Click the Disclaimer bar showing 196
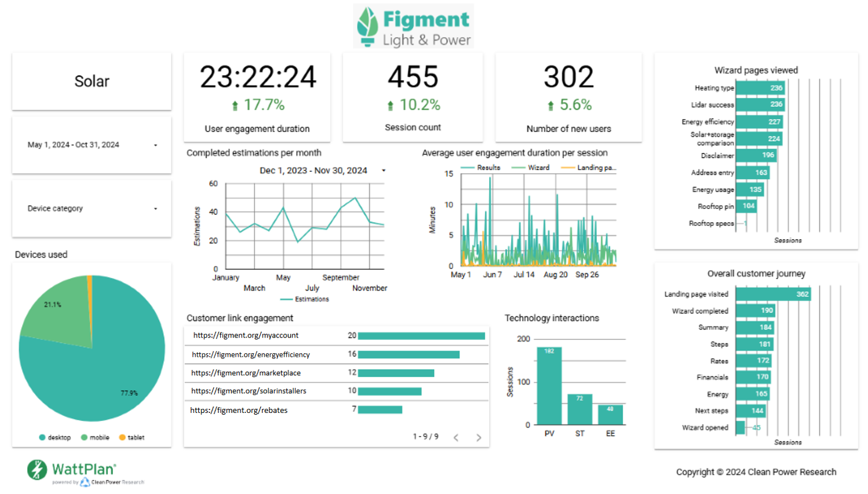Screen dimensions: 868x494 756,155
